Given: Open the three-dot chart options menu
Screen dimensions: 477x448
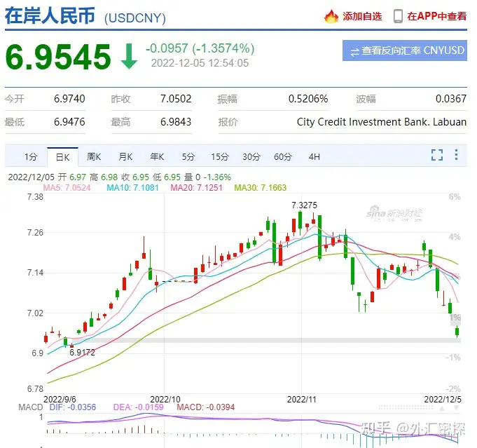Looking at the screenshot, I should click(x=456, y=155).
